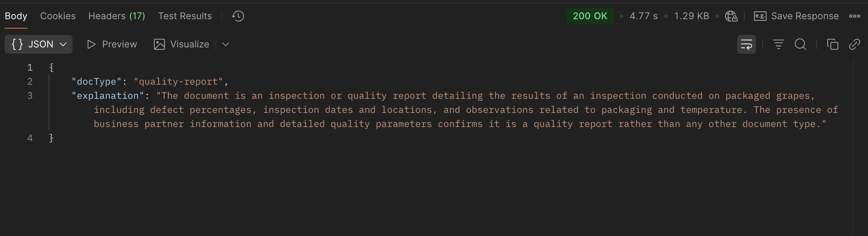Image resolution: width=868 pixels, height=236 pixels.
Task: Click the link icon for the response
Action: pyautogui.click(x=854, y=44)
